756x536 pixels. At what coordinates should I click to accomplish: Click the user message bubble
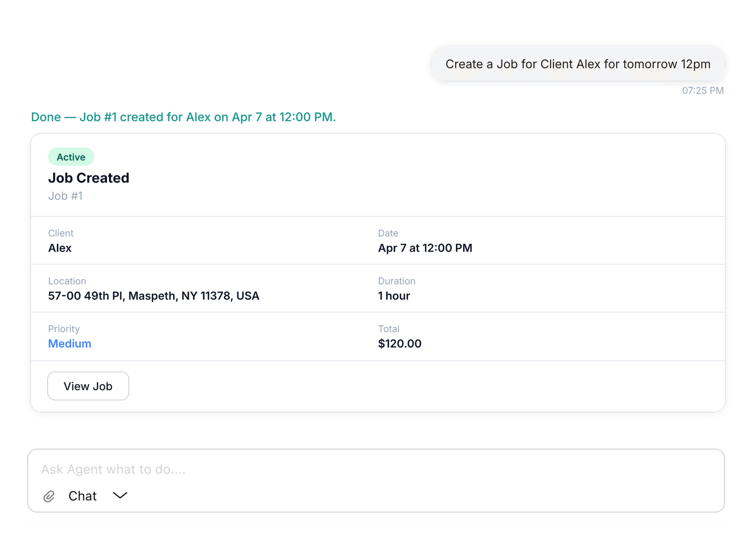[x=578, y=64]
